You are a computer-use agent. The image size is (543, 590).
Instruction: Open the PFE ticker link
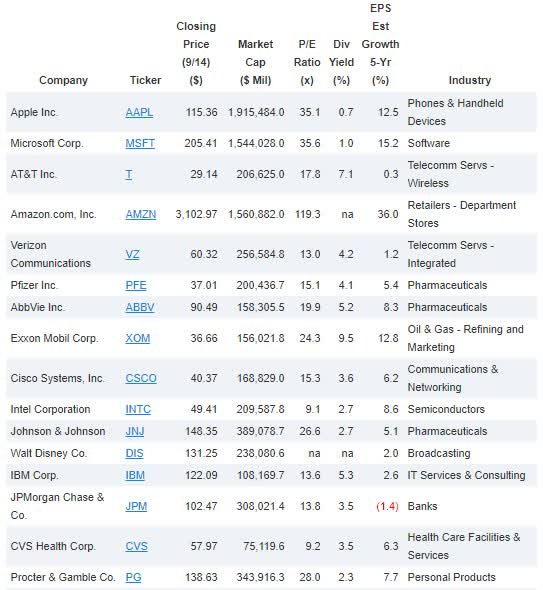tap(136, 285)
